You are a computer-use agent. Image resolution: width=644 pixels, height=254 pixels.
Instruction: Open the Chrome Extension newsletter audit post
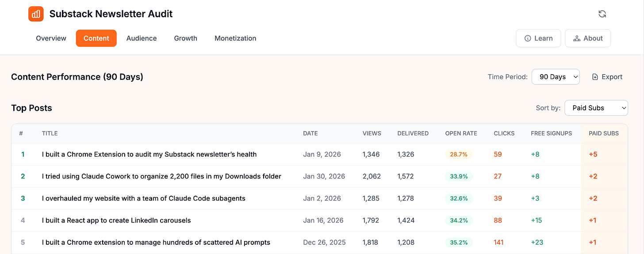coord(149,155)
